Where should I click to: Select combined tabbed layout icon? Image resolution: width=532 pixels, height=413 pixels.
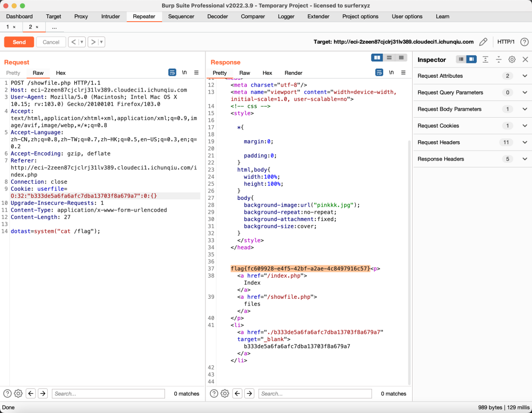pyautogui.click(x=401, y=58)
